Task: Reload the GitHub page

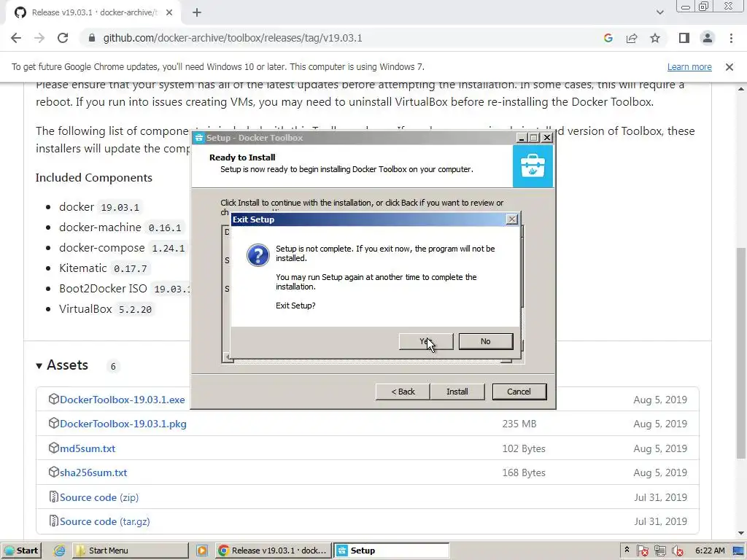Action: pyautogui.click(x=63, y=38)
